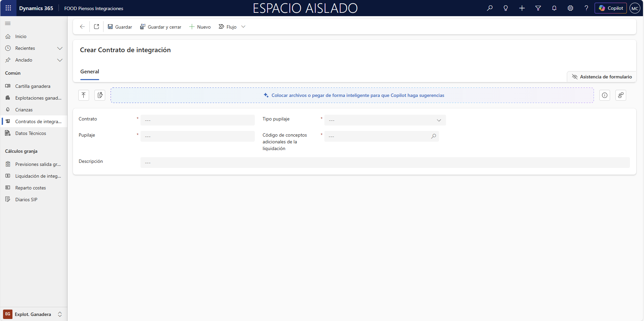This screenshot has width=644, height=321.
Task: Open the advanced filter funnel icon
Action: click(x=538, y=8)
